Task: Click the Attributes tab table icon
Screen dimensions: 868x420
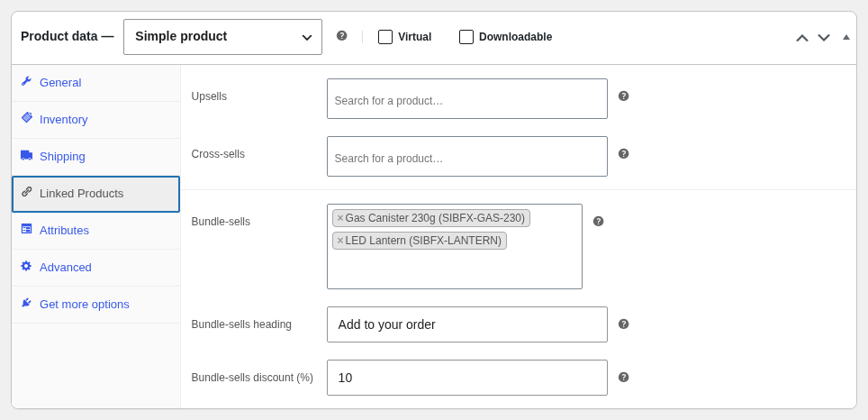Action: pos(27,229)
